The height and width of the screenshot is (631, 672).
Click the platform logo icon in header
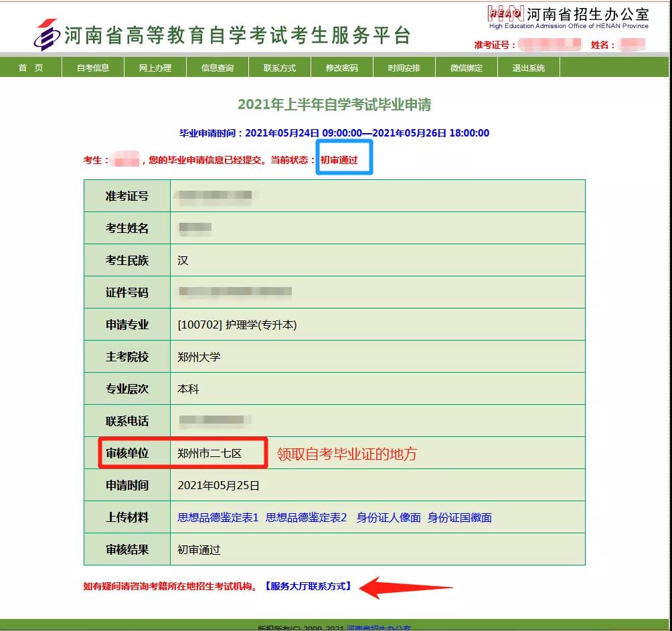coord(46,35)
